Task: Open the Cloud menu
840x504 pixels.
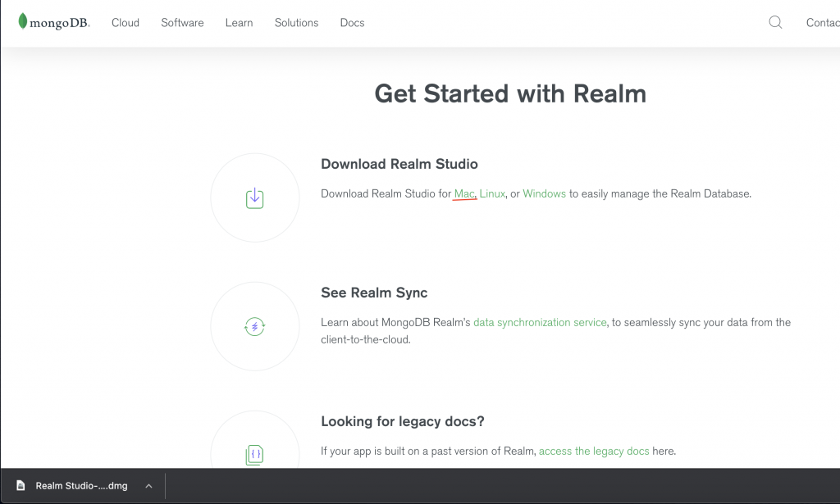Action: (x=126, y=22)
